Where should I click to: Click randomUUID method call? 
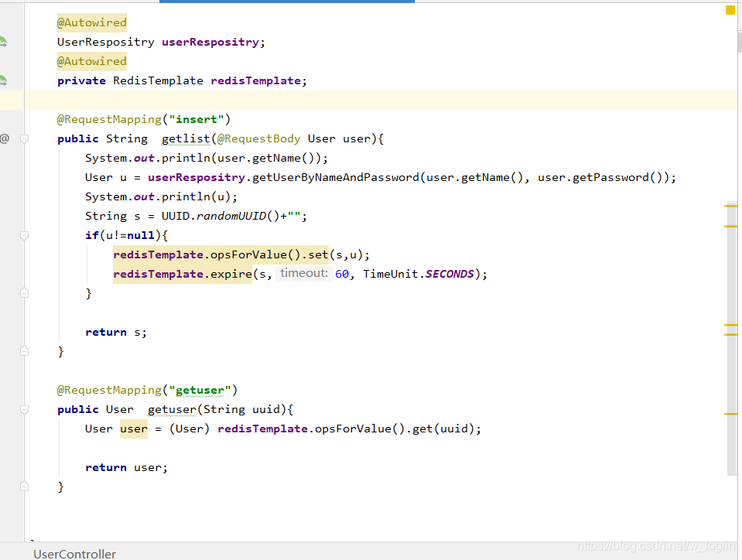click(x=231, y=216)
